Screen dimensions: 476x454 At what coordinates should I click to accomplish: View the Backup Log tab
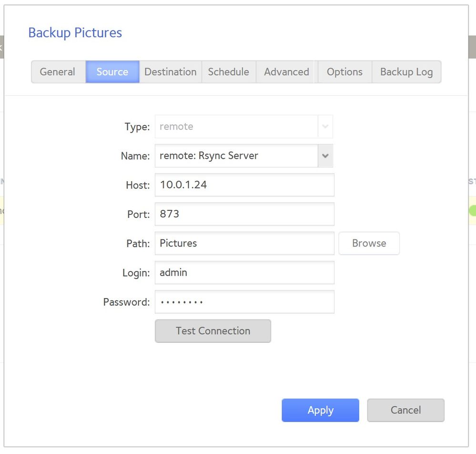click(406, 72)
